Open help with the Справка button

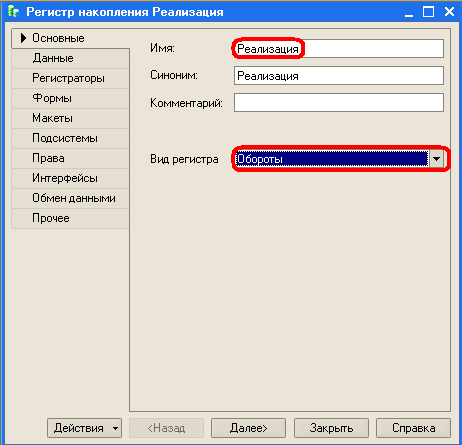pyautogui.click(x=413, y=428)
